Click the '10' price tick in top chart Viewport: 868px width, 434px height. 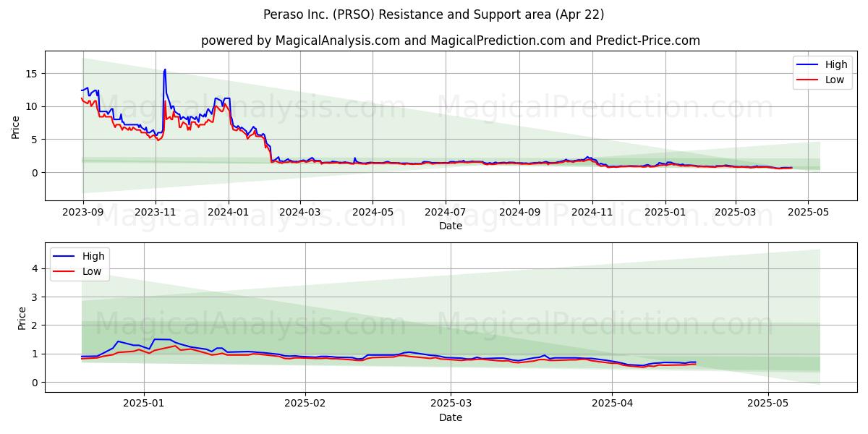pyautogui.click(x=33, y=106)
